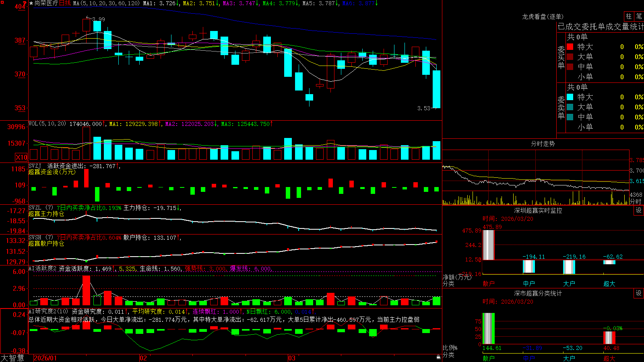The height and width of the screenshot is (362, 644).
Task: Select the AI活跃度2 indicator label
Action: pyautogui.click(x=43, y=268)
